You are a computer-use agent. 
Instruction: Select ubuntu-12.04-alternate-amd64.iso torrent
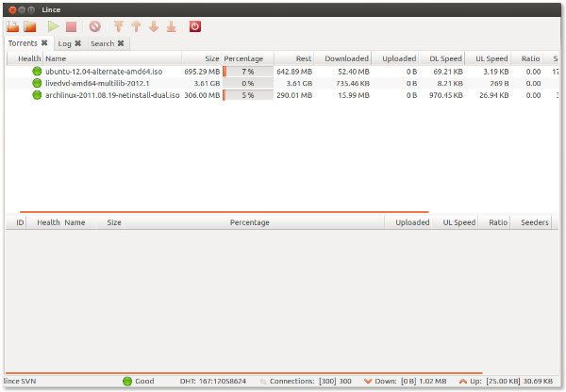click(104, 72)
